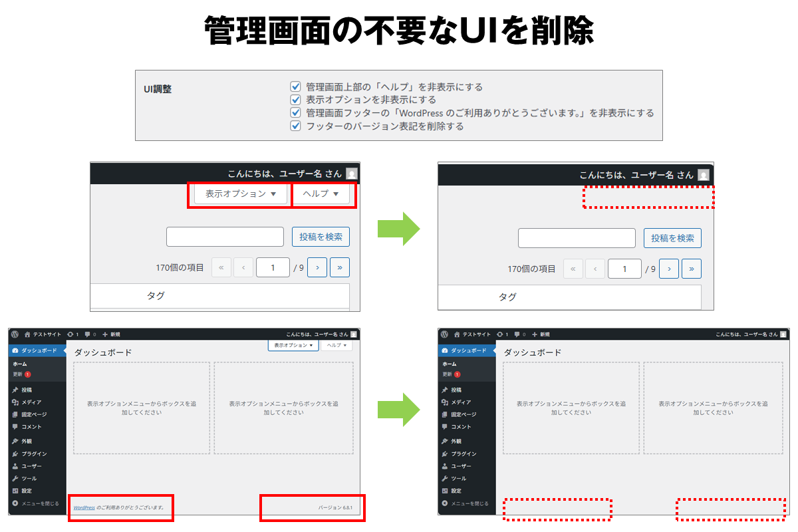Open the large 表示オプション dropdown in the left post-list screenshot
This screenshot has height=532, width=798.
point(241,194)
